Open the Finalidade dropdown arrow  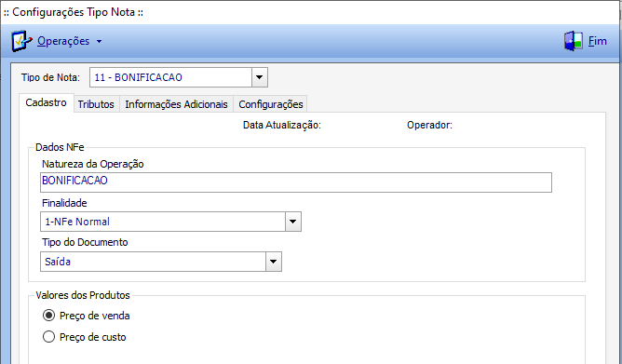(x=292, y=222)
